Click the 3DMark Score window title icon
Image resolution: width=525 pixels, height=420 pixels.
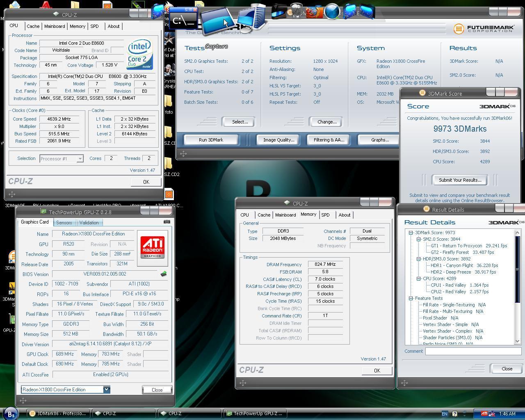pos(422,93)
